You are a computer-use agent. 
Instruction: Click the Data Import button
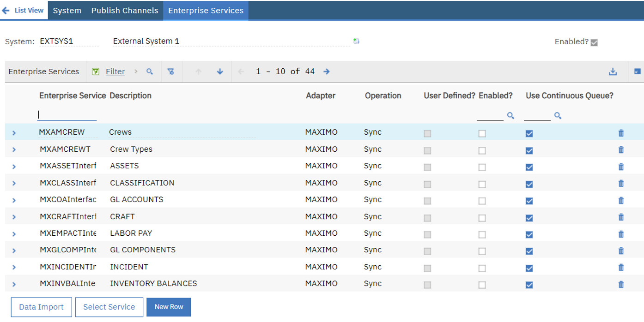pyautogui.click(x=41, y=307)
